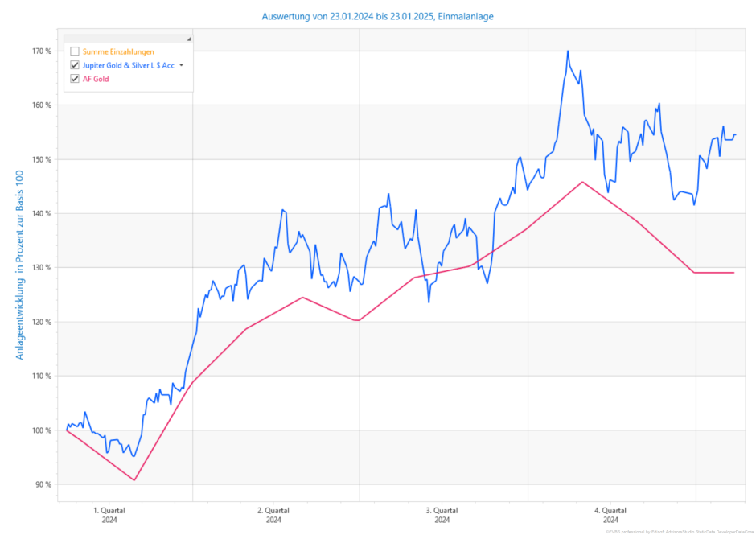The width and height of the screenshot is (756, 535).
Task: Click the blue line's highest peak near 170 %
Action: 568,51
